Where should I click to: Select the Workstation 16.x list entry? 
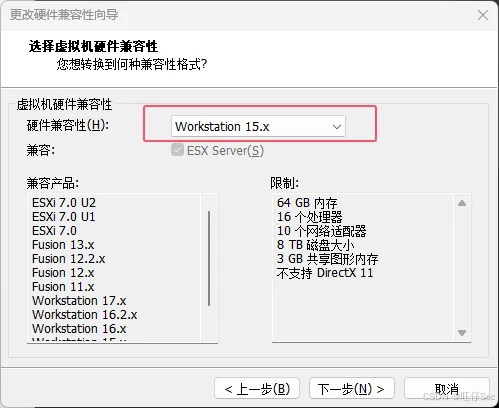79,329
